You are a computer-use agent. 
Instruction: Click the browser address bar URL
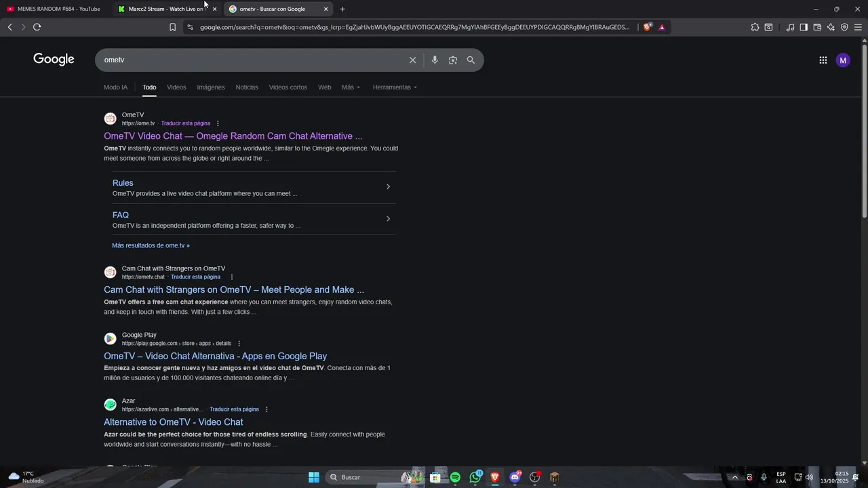point(414,27)
